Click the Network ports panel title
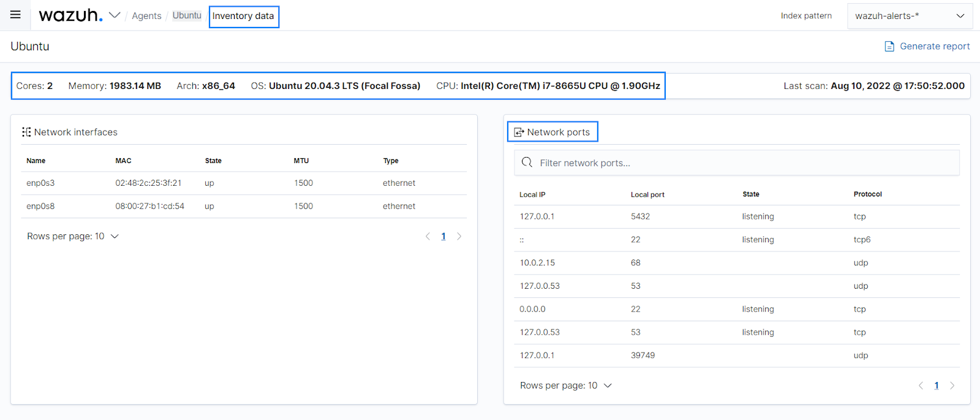The width and height of the screenshot is (980, 420). tap(559, 132)
